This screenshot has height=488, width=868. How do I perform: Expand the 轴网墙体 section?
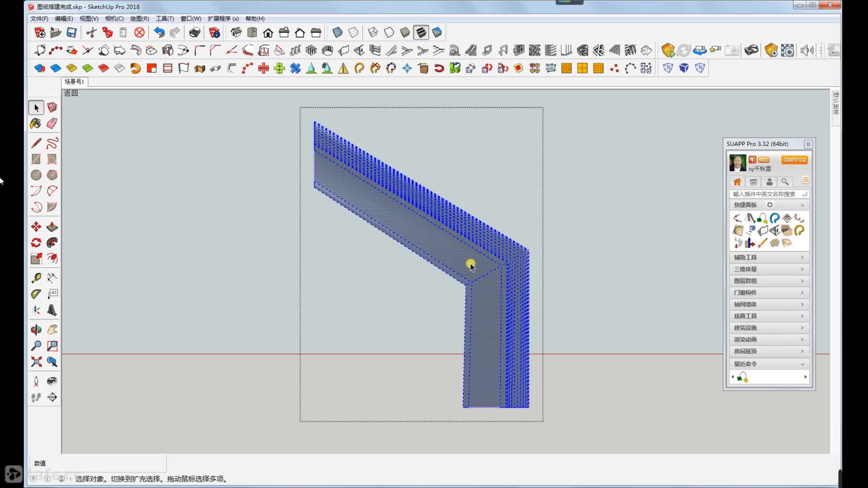coord(769,304)
